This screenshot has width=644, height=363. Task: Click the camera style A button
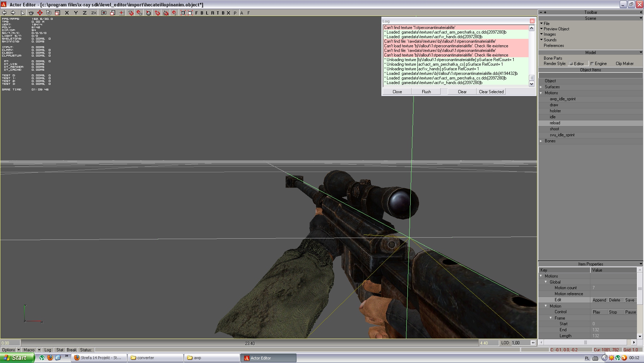click(x=242, y=13)
